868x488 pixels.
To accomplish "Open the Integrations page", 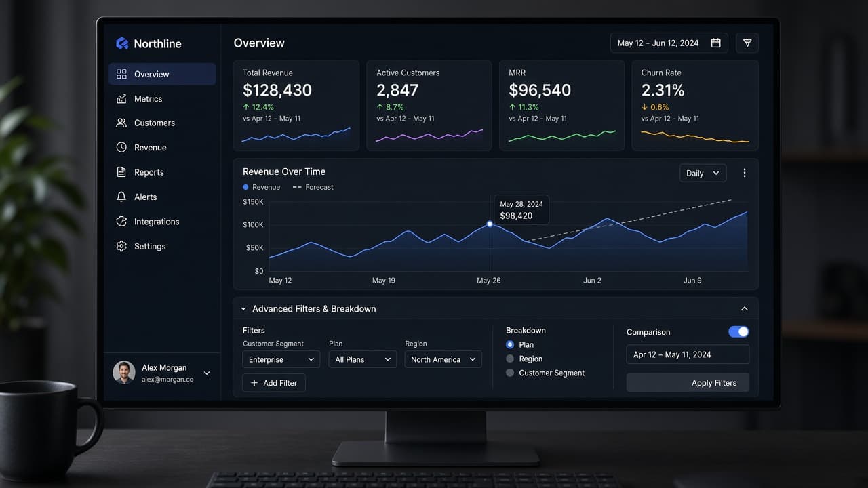I will click(162, 222).
